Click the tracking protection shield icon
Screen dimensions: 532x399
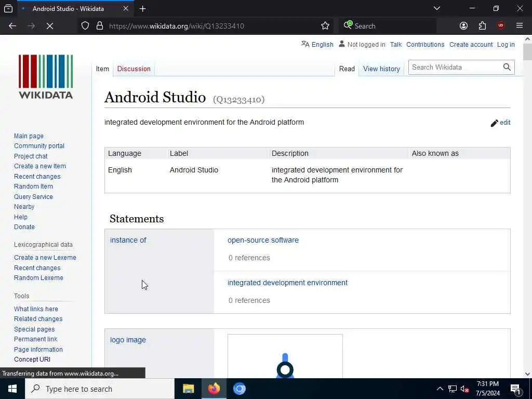(85, 26)
